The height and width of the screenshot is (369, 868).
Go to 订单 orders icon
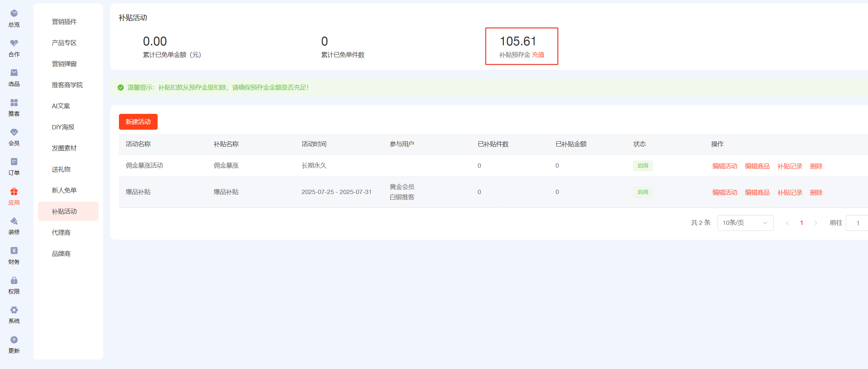pos(14,162)
